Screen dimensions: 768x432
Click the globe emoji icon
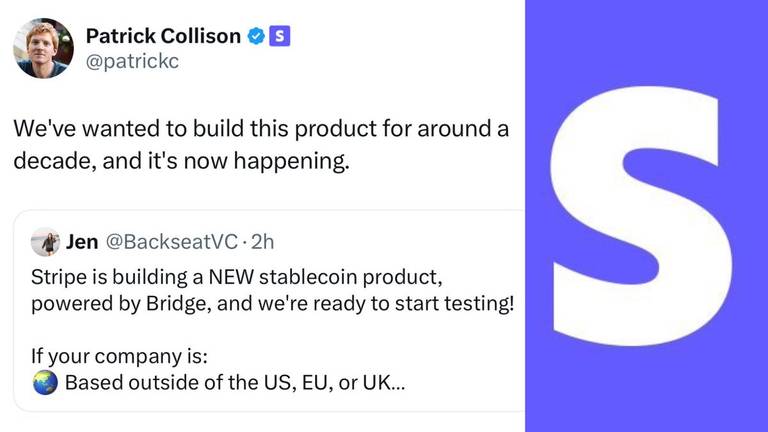(x=46, y=383)
